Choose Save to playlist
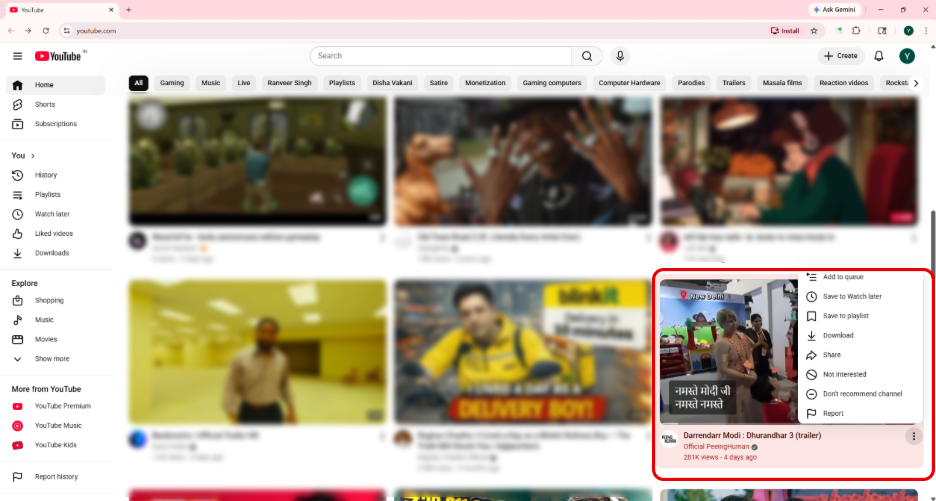 coord(860,316)
